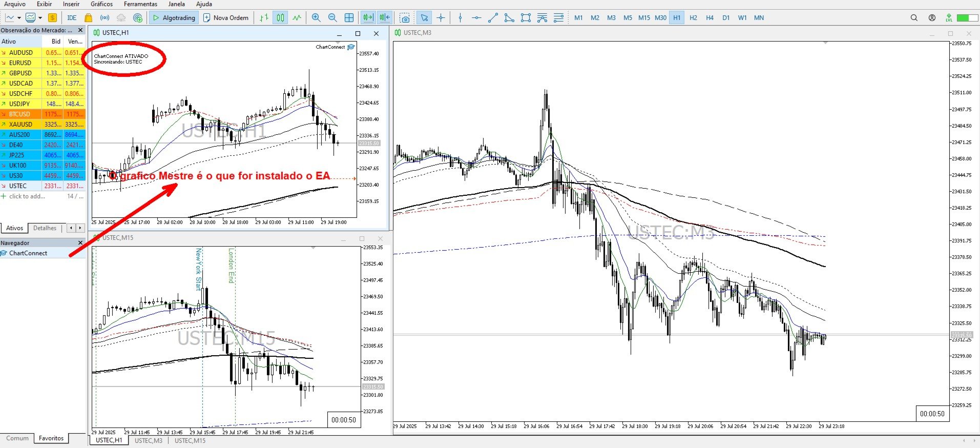The width and height of the screenshot is (980, 448).
Task: Draw a vertical line on chart
Action: (x=460, y=18)
